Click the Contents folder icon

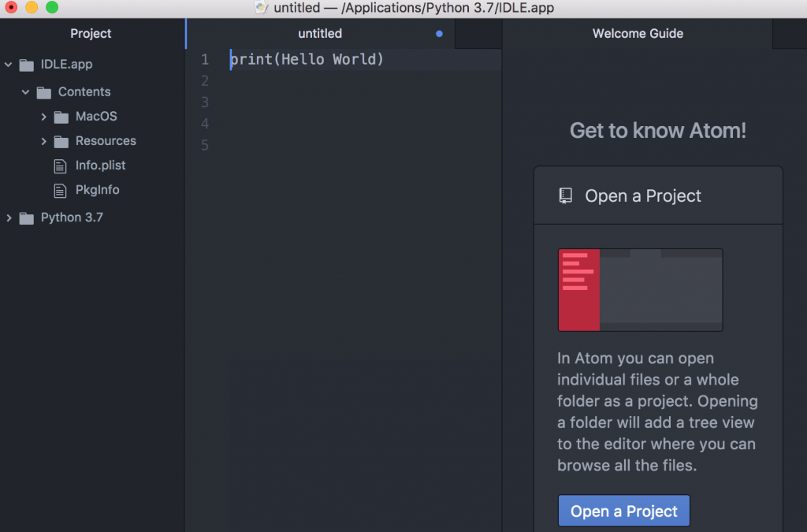pos(44,93)
